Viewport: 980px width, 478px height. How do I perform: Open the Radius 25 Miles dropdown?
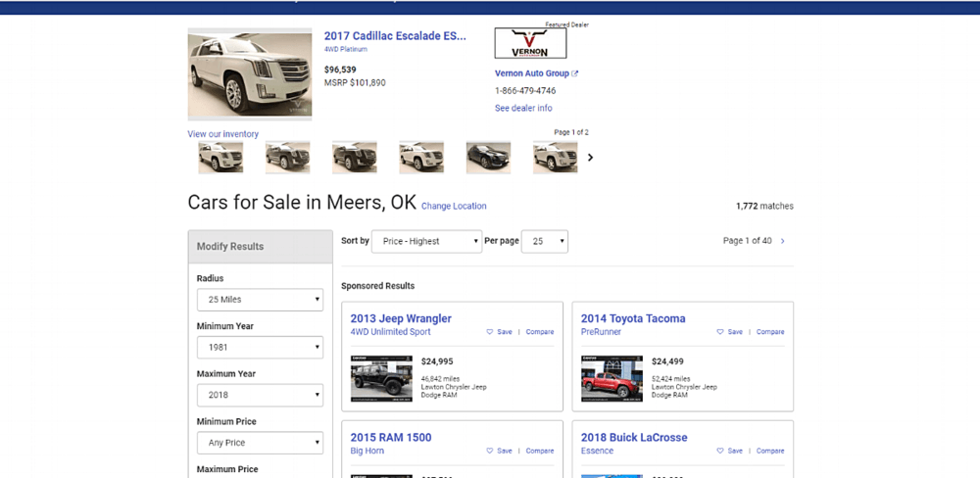click(260, 300)
